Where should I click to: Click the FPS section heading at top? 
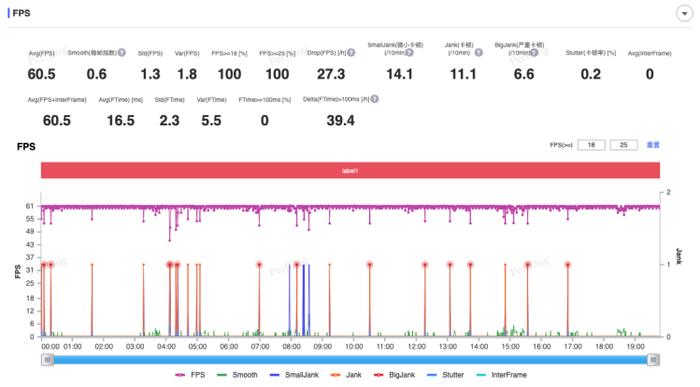21,13
